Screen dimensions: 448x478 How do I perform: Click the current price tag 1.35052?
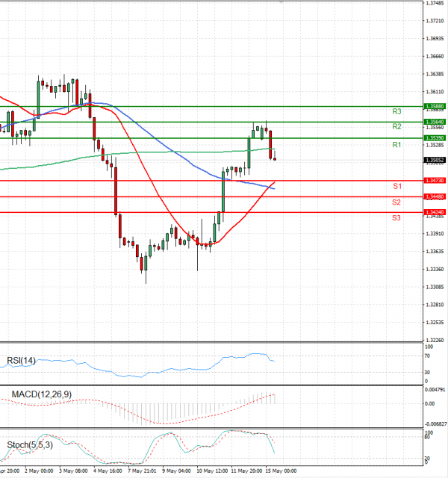434,160
